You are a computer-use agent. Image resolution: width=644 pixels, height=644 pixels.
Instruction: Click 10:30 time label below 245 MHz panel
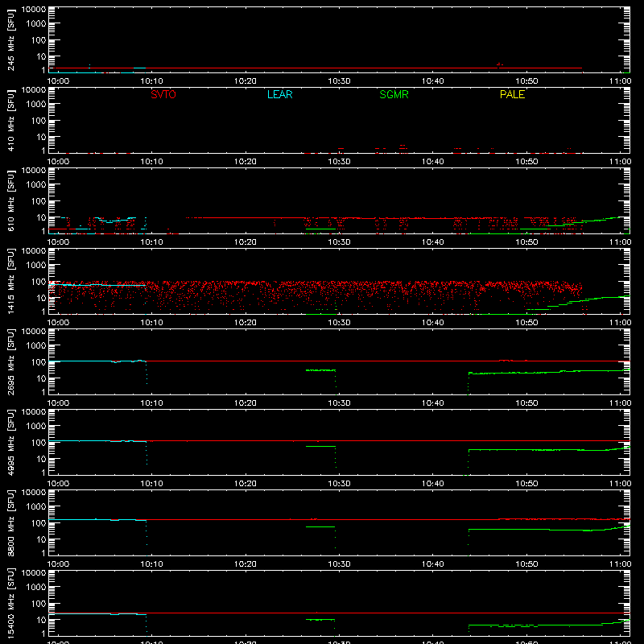(x=339, y=81)
